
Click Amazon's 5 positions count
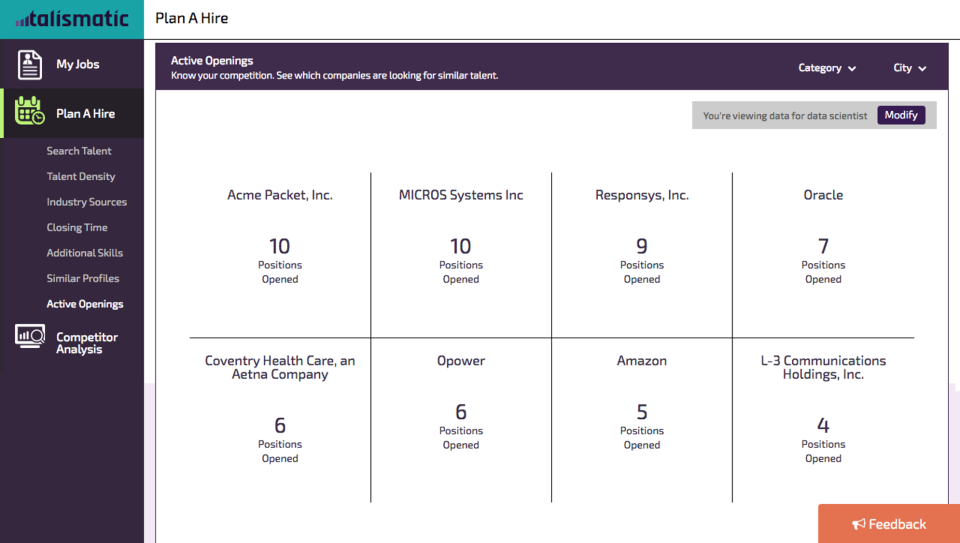pyautogui.click(x=642, y=412)
